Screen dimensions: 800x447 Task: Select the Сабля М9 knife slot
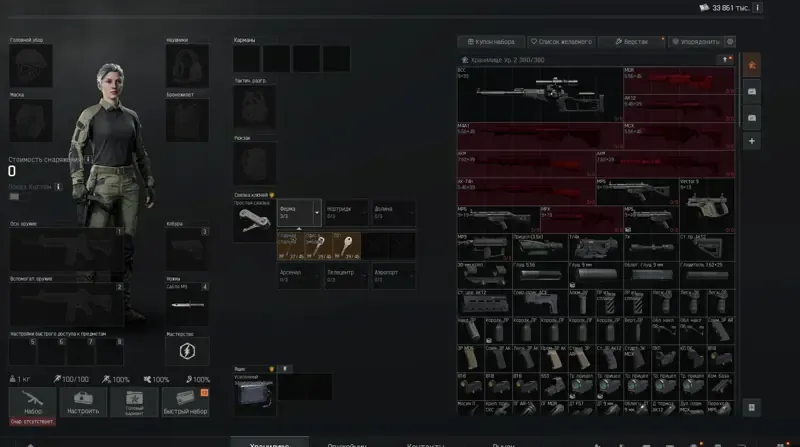point(187,305)
